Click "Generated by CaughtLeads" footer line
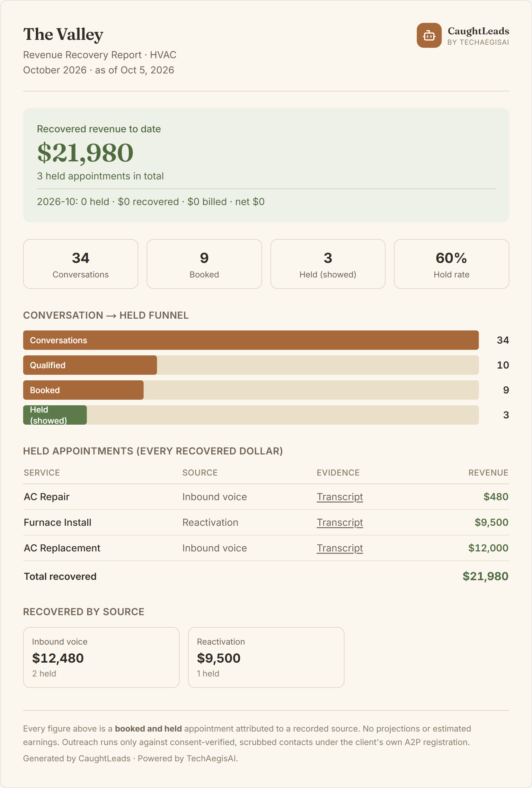 pyautogui.click(x=131, y=759)
